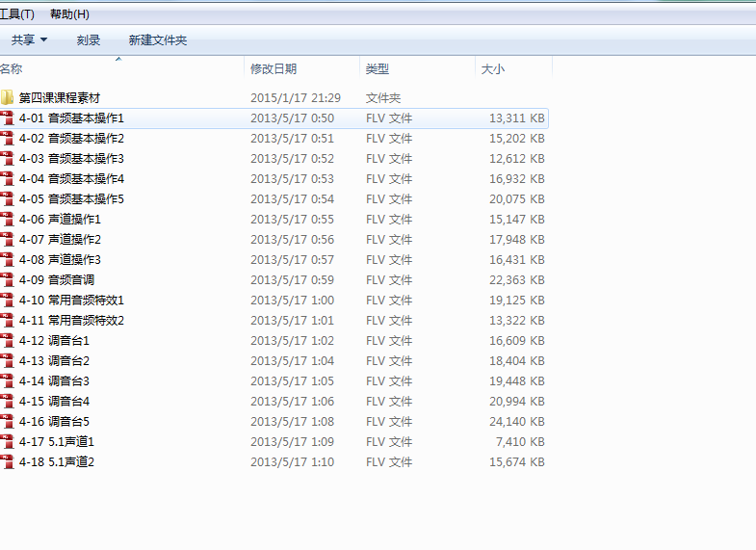Screen dimensions: 756x550
Task: Click the size 15,674 KB
Action: [517, 462]
